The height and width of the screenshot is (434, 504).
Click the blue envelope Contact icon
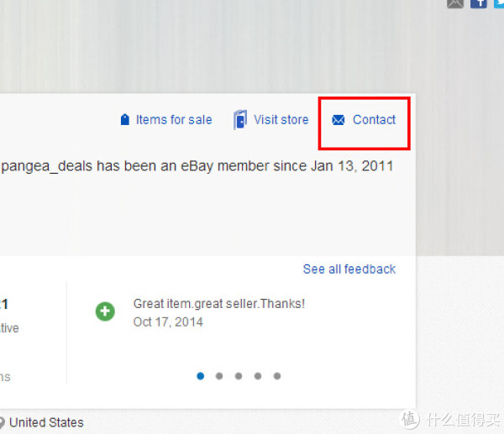pos(339,120)
